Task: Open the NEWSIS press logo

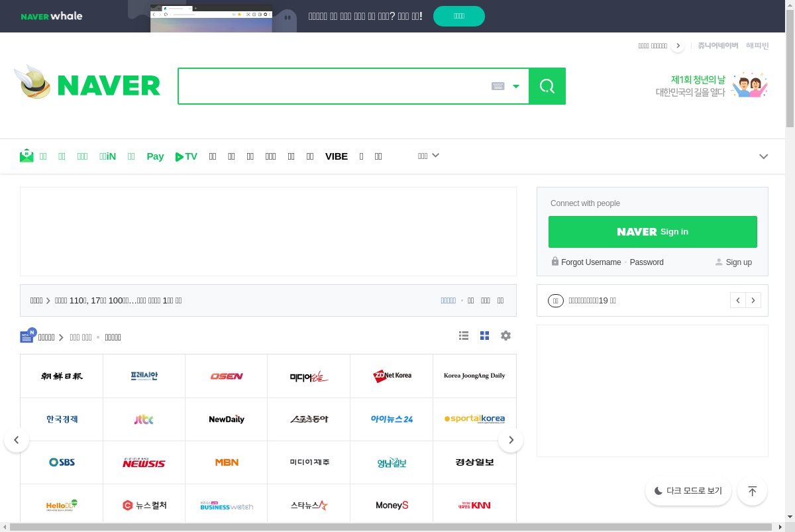Action: (x=144, y=462)
